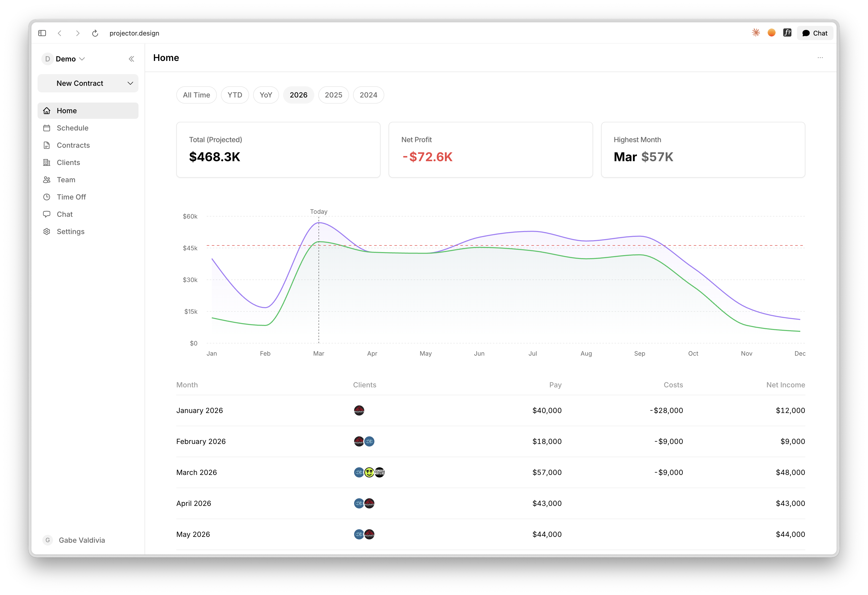Open the font inspector extension icon

point(787,33)
